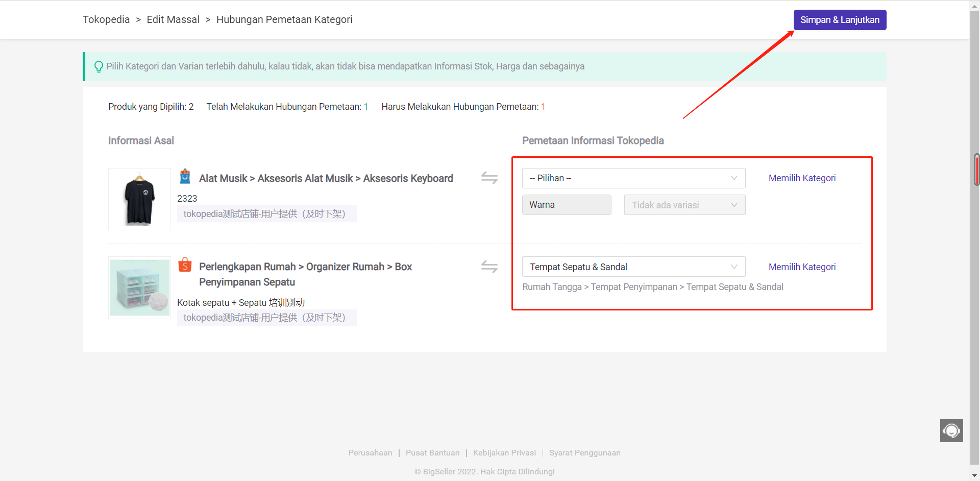This screenshot has width=980, height=481.
Task: Click Memilih Kategori for Alat Musik row
Action: pyautogui.click(x=802, y=178)
